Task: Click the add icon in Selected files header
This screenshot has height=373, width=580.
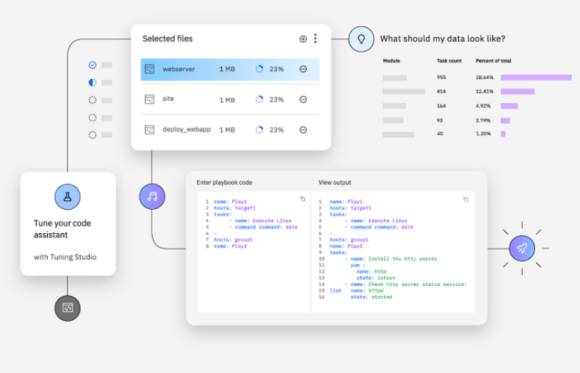Action: click(303, 39)
